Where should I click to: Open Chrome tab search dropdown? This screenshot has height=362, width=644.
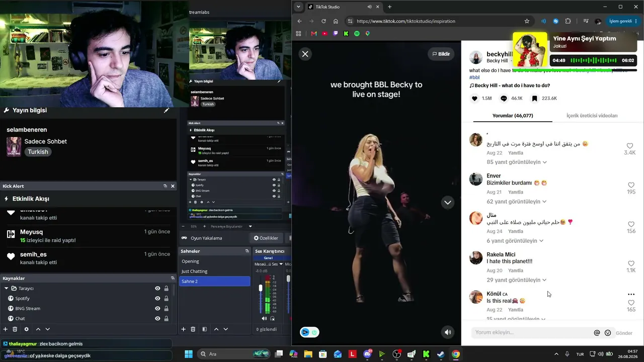(x=298, y=7)
